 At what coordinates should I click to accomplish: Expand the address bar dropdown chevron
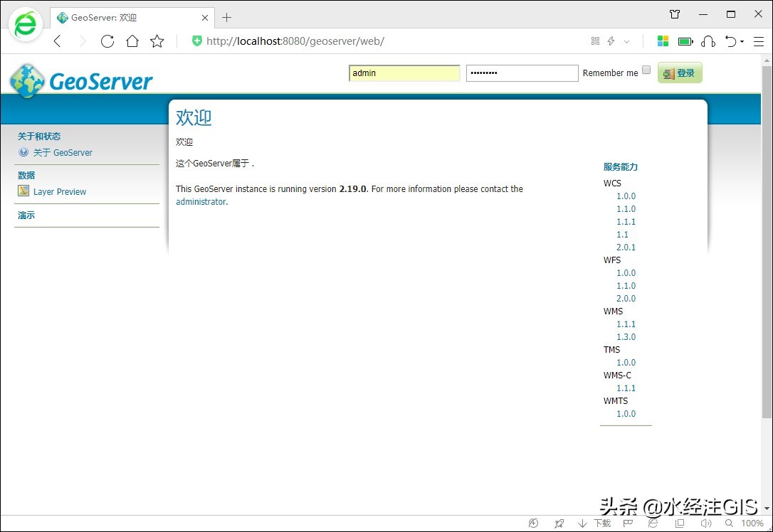pos(626,42)
